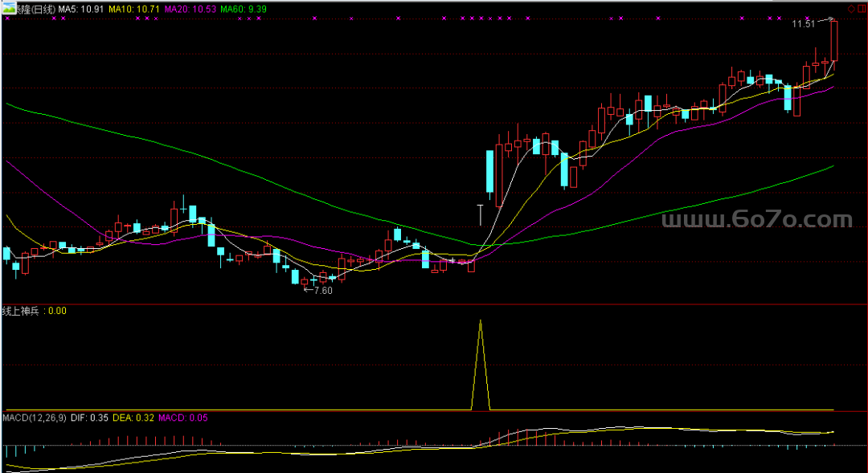Image resolution: width=868 pixels, height=473 pixels.
Task: Click the red diamond icon at top right
Action: click(852, 9)
